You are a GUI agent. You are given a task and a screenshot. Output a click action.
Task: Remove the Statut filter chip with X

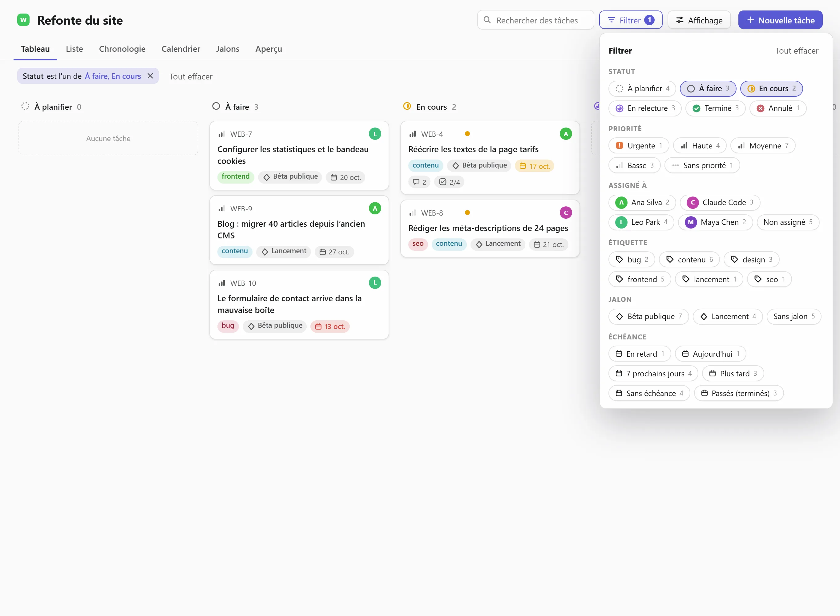click(150, 76)
